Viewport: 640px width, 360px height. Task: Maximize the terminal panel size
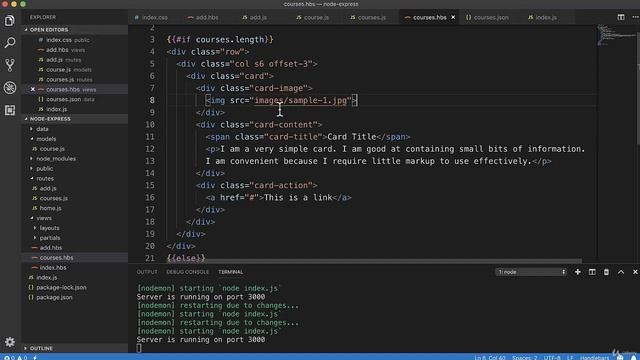pos(621,272)
